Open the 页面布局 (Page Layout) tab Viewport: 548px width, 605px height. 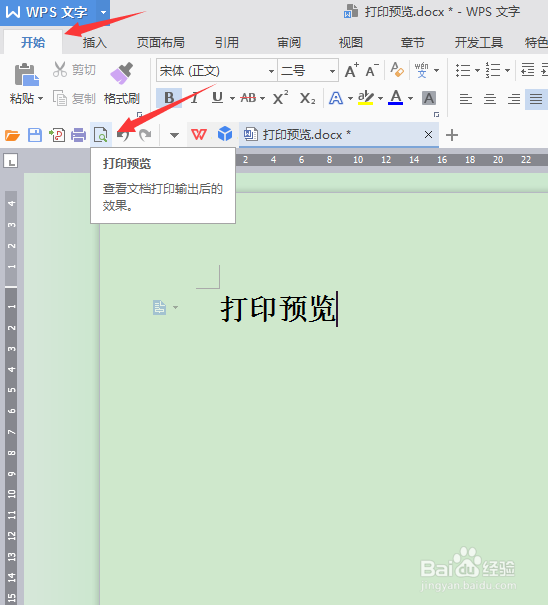tap(161, 42)
